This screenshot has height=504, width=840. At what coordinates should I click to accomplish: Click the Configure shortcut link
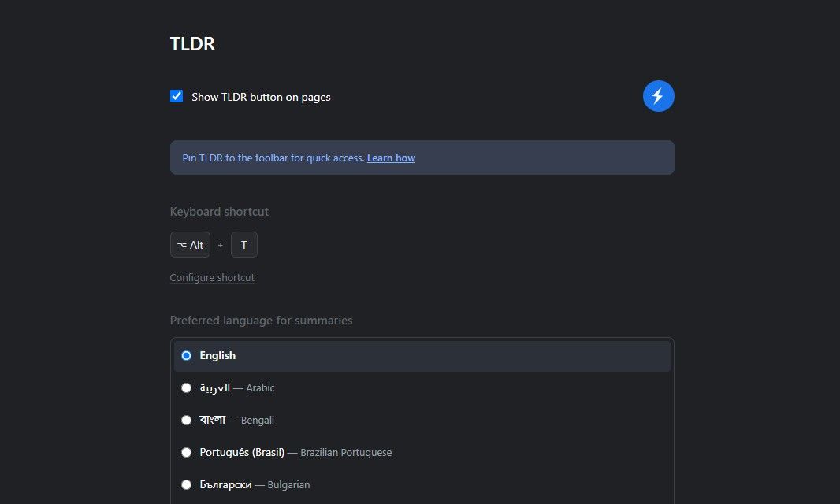point(212,278)
